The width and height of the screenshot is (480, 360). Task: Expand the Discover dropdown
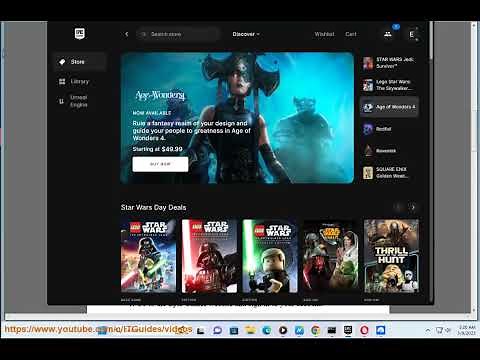(x=246, y=34)
